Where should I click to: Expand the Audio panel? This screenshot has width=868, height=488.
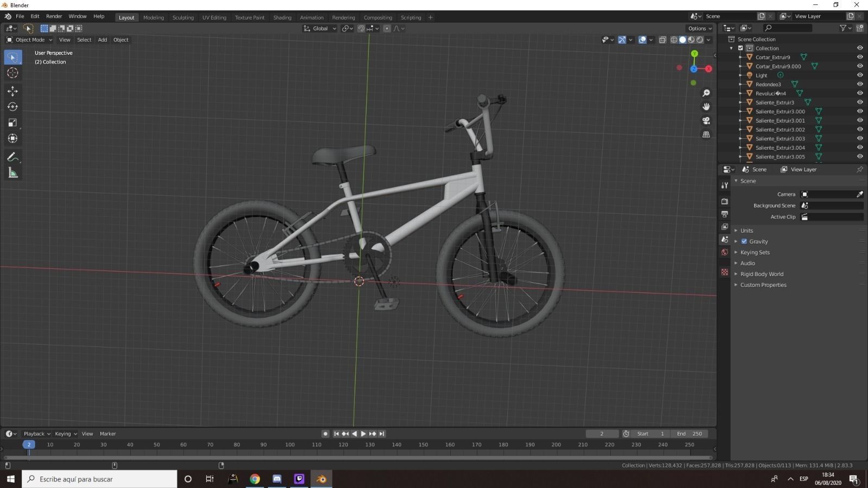point(748,263)
